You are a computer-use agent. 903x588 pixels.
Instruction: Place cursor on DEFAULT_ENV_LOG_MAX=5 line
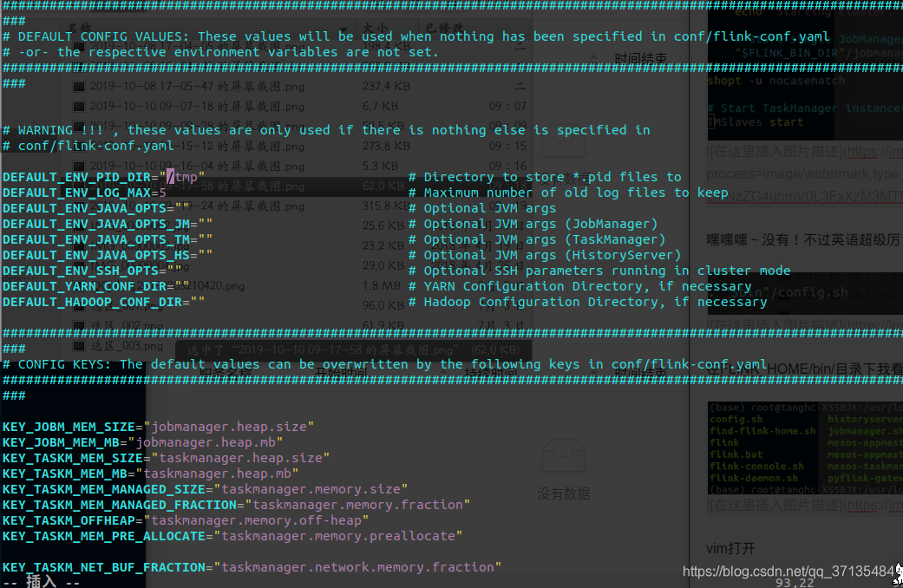click(84, 193)
